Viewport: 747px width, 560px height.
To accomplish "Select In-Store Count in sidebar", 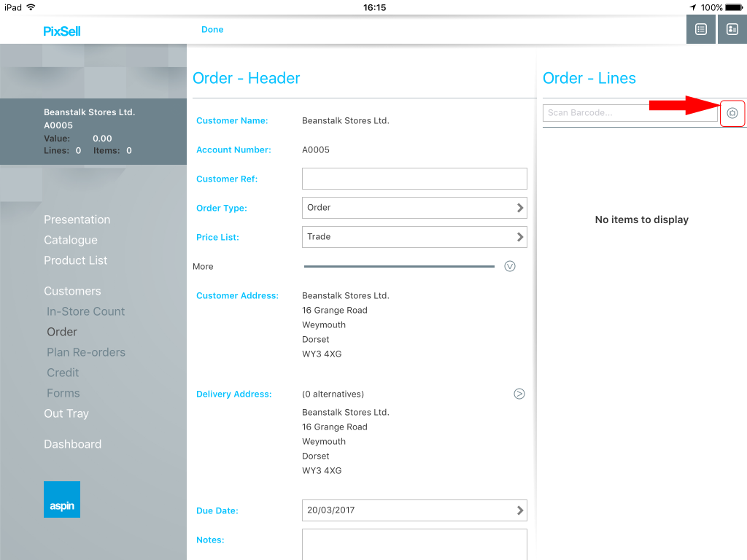I will tap(86, 311).
